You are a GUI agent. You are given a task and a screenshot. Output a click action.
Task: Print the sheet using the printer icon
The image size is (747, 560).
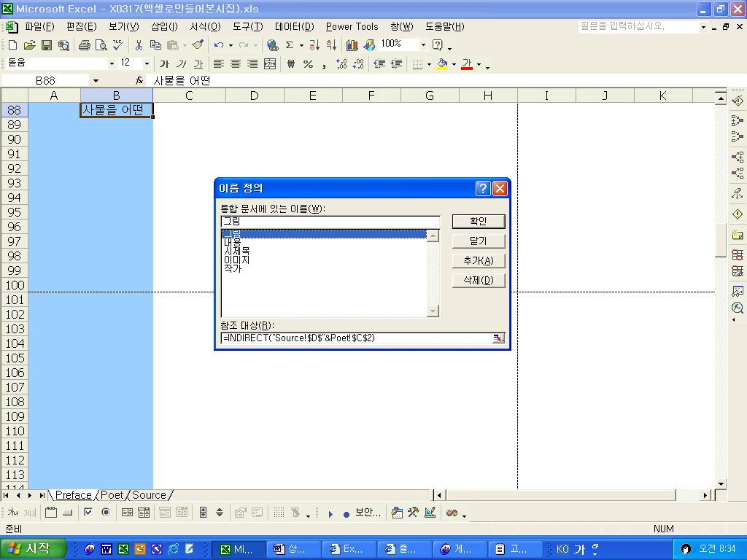pyautogui.click(x=85, y=45)
